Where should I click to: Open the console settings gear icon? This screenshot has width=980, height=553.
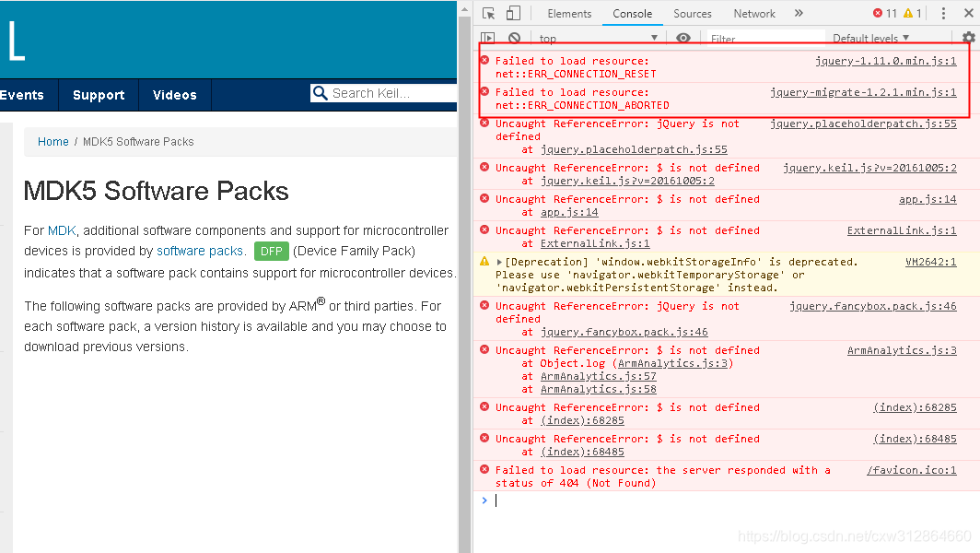pyautogui.click(x=969, y=38)
